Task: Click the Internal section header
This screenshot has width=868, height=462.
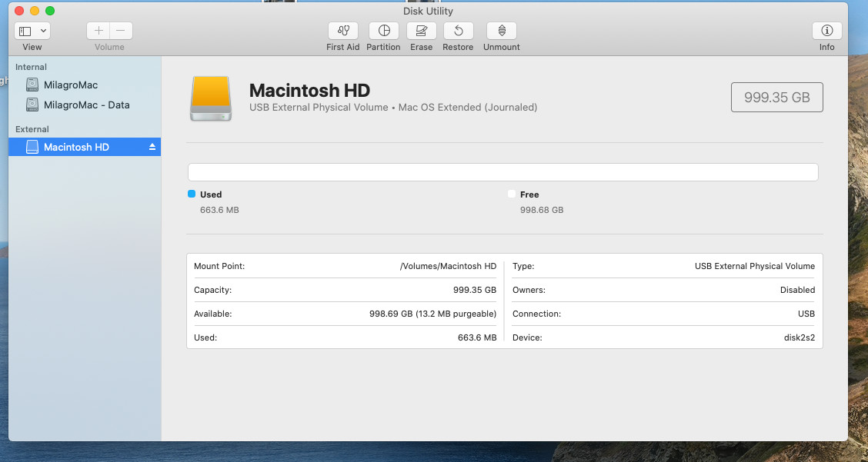Action: (31, 67)
